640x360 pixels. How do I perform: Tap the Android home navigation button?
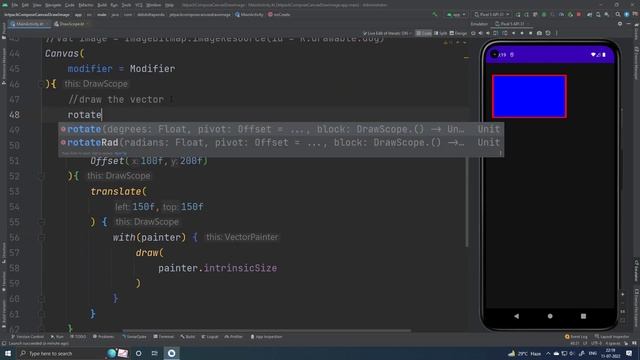pos(550,316)
